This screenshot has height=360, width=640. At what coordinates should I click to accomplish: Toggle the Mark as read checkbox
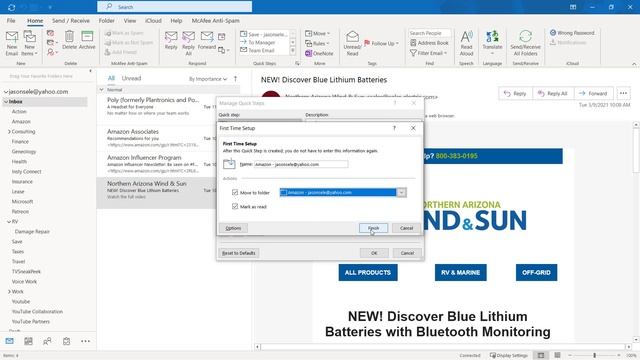235,207
